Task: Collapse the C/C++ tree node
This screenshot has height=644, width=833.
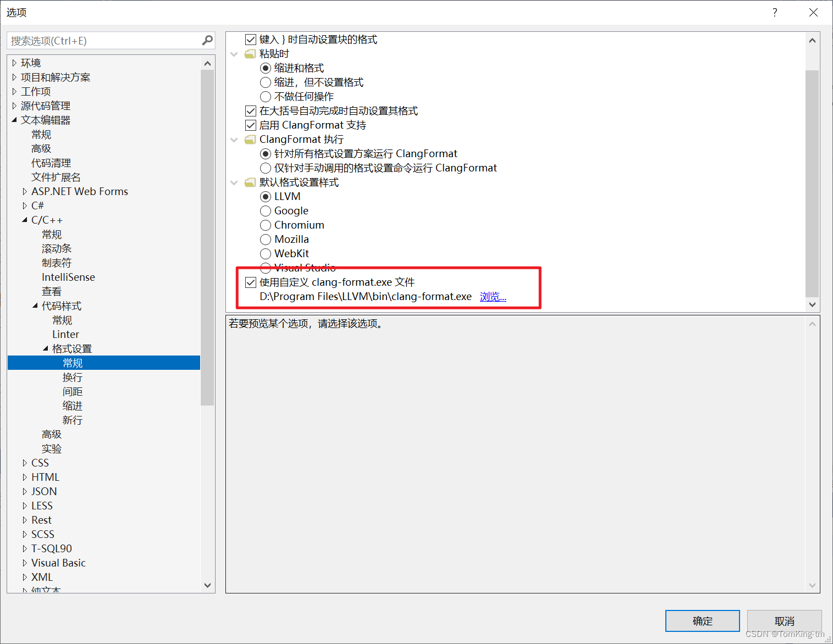Action: [x=25, y=220]
